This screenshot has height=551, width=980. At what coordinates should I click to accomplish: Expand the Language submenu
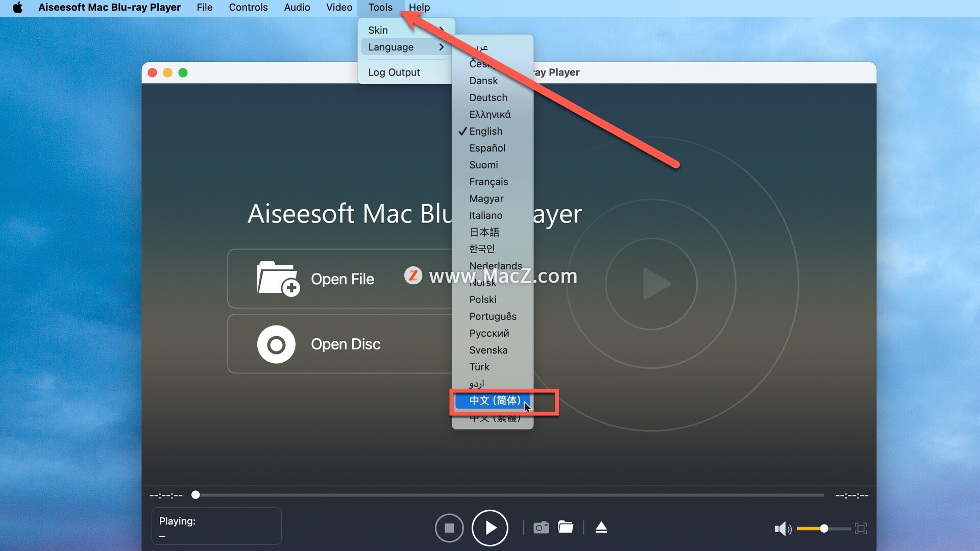(406, 47)
